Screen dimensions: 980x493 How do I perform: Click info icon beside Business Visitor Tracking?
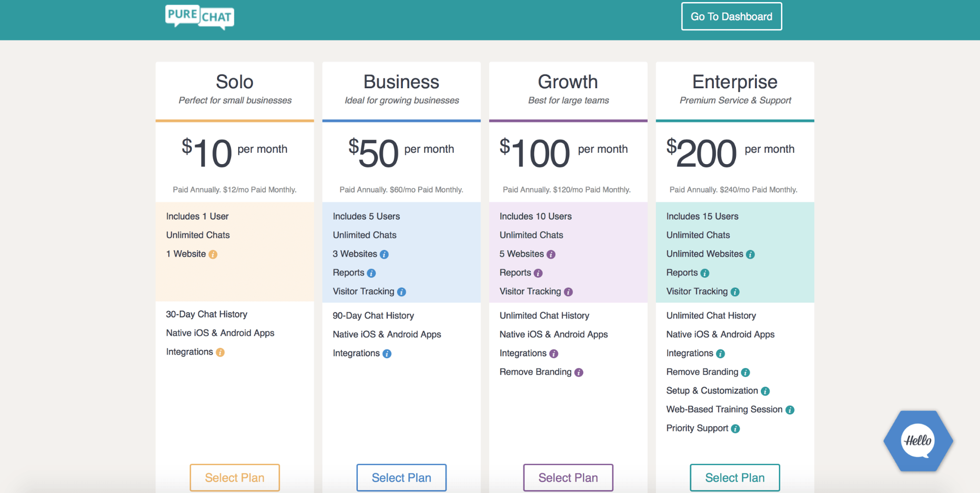pos(402,292)
